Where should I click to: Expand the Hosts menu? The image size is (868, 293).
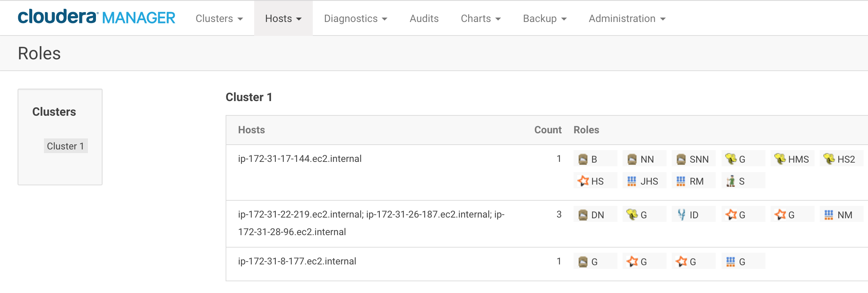[x=283, y=18]
